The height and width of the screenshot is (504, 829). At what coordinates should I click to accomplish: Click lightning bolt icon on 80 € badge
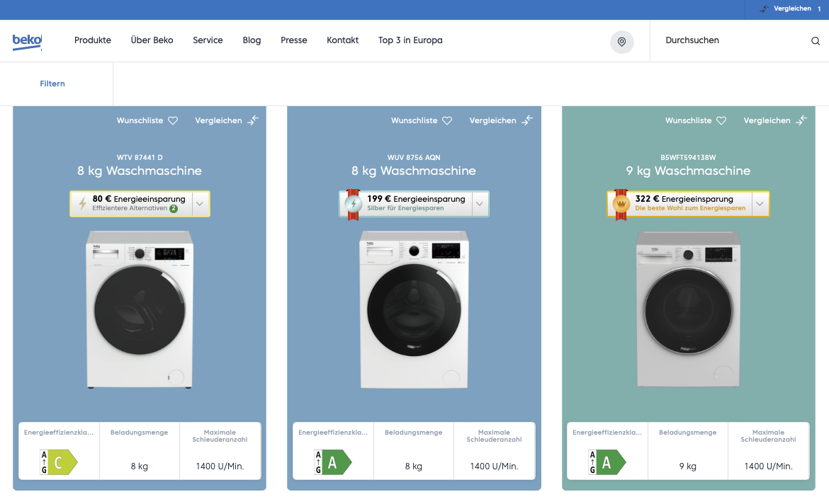coord(82,203)
